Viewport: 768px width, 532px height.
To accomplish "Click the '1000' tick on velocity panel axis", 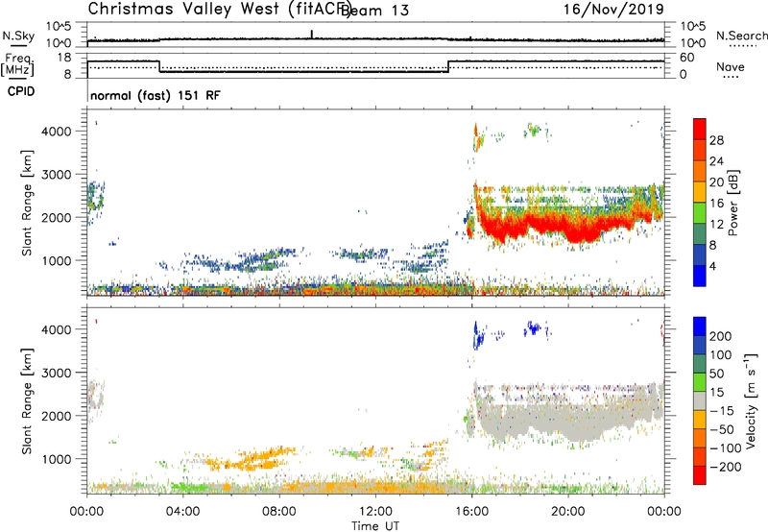I will (x=56, y=459).
